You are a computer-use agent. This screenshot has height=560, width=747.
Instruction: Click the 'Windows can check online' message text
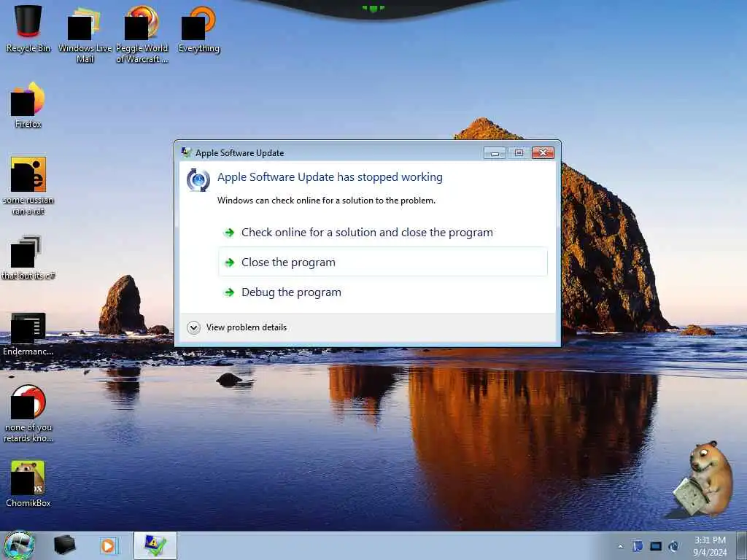click(326, 201)
